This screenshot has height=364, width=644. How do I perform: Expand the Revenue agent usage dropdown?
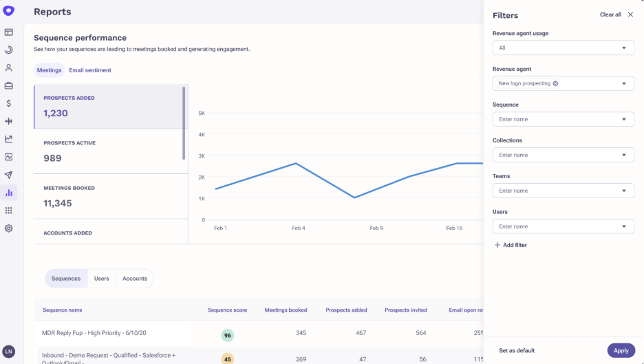point(563,47)
